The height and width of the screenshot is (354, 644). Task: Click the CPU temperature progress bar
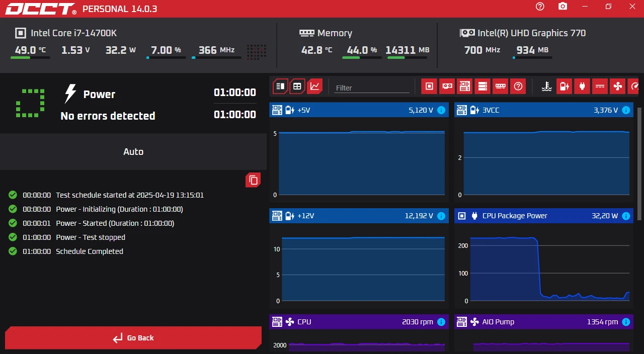[x=30, y=58]
